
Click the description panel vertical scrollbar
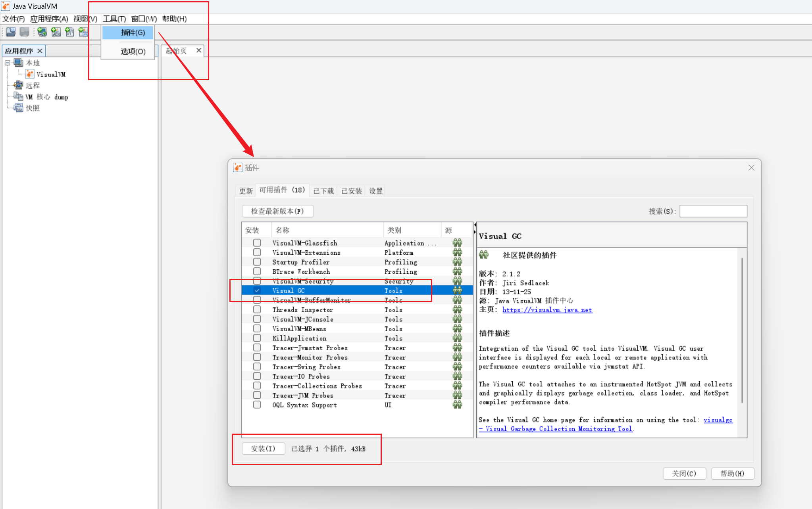tap(742, 330)
